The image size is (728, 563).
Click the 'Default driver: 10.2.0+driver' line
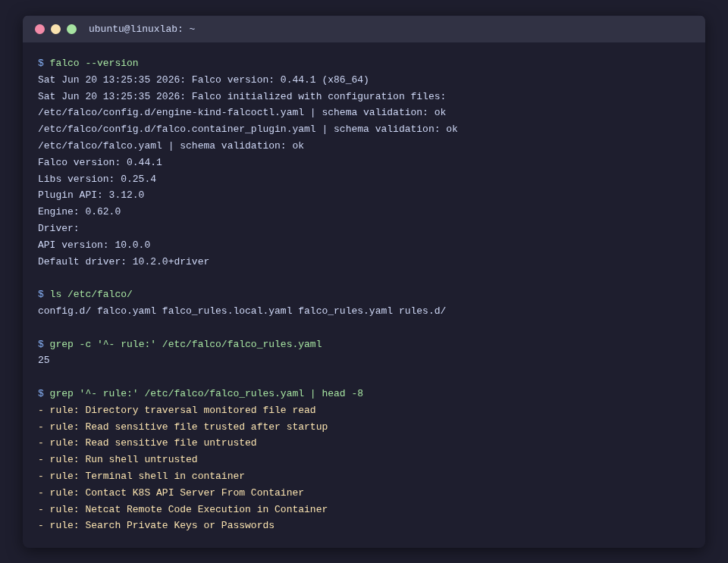pos(124,261)
